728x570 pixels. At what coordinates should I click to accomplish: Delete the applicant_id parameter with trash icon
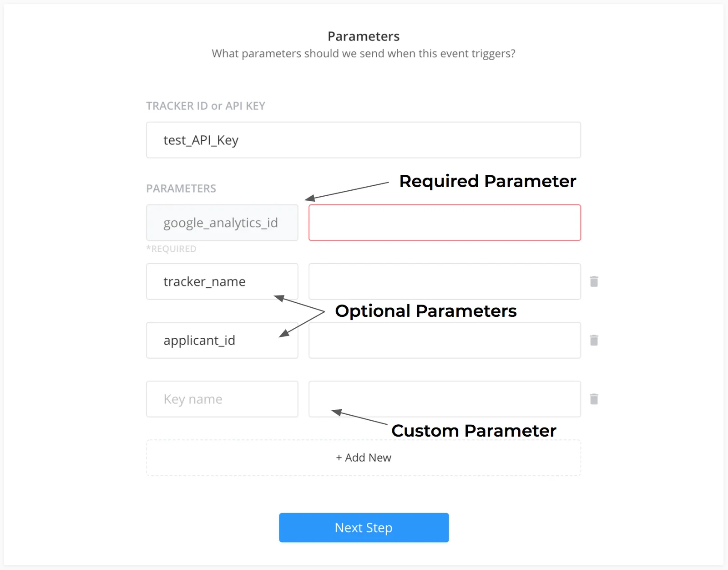[x=594, y=340]
